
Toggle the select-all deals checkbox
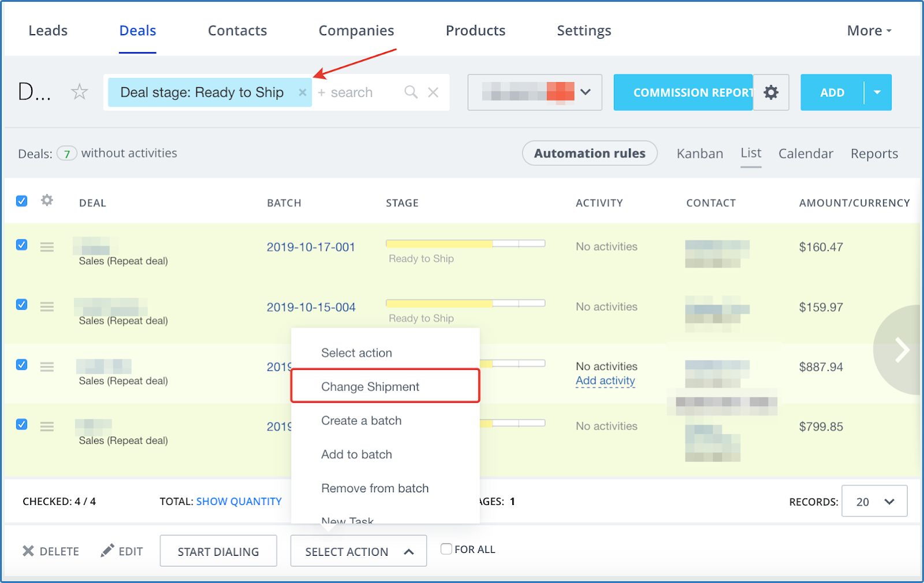point(22,201)
